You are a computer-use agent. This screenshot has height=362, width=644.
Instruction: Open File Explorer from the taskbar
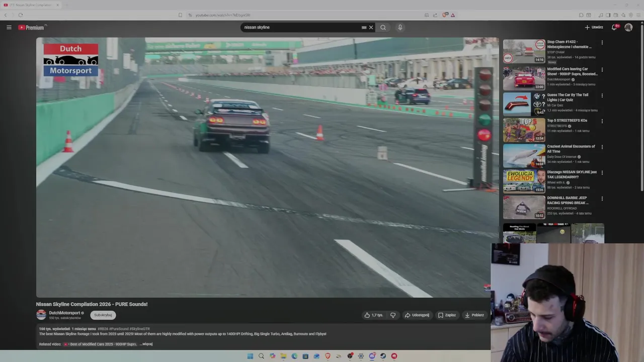click(283, 356)
